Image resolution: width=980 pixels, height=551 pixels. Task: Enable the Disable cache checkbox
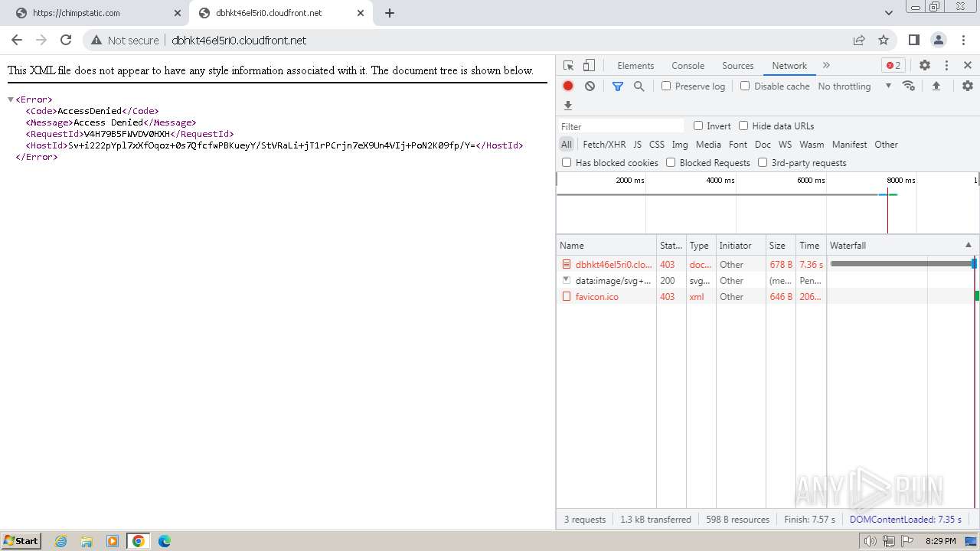pos(745,86)
